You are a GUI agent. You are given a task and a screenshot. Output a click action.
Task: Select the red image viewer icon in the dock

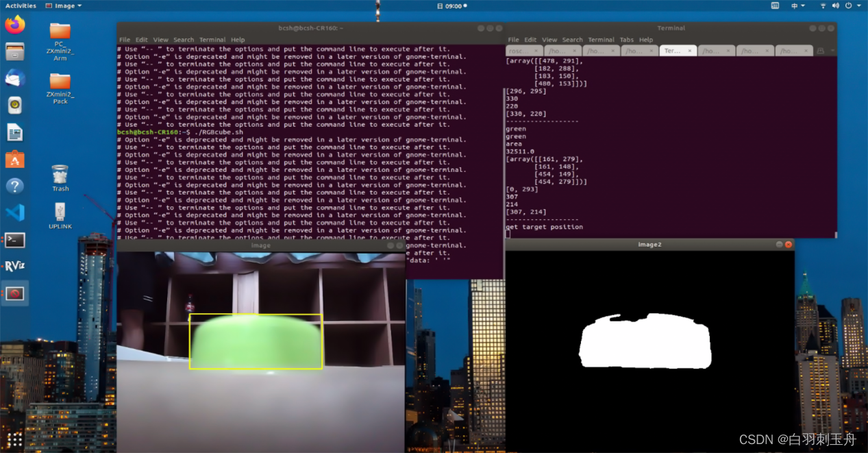tap(14, 293)
